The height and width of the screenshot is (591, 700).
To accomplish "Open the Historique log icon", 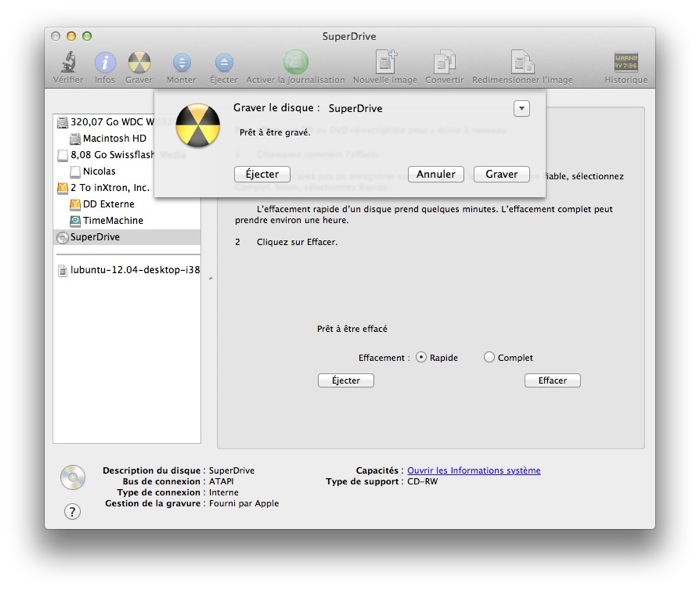I will [626, 62].
